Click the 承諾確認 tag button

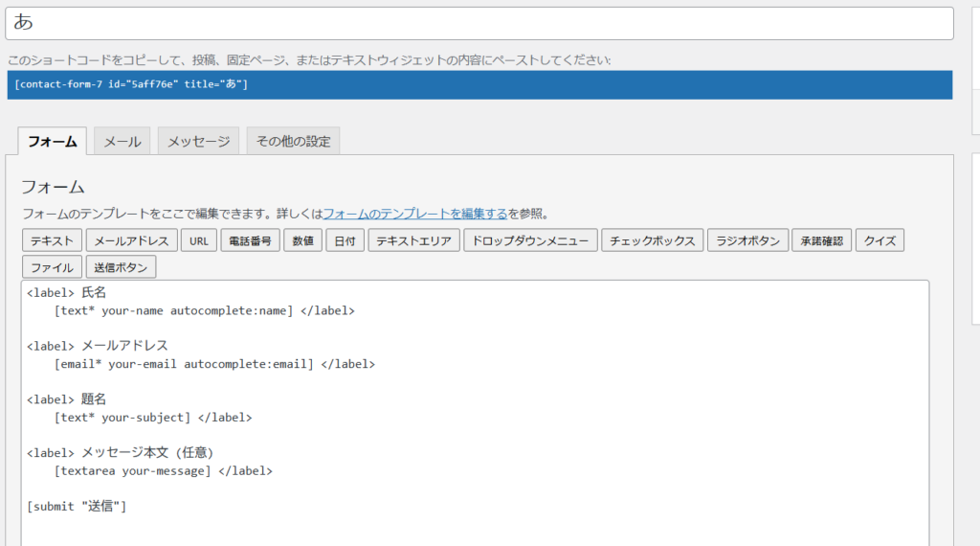(821, 240)
